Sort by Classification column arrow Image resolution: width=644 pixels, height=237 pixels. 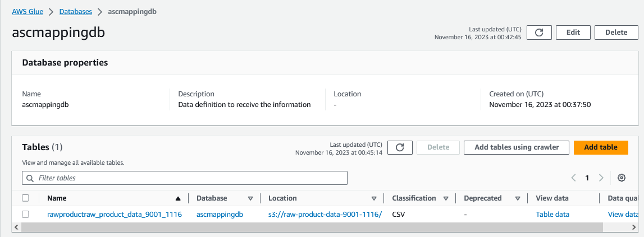tap(446, 198)
